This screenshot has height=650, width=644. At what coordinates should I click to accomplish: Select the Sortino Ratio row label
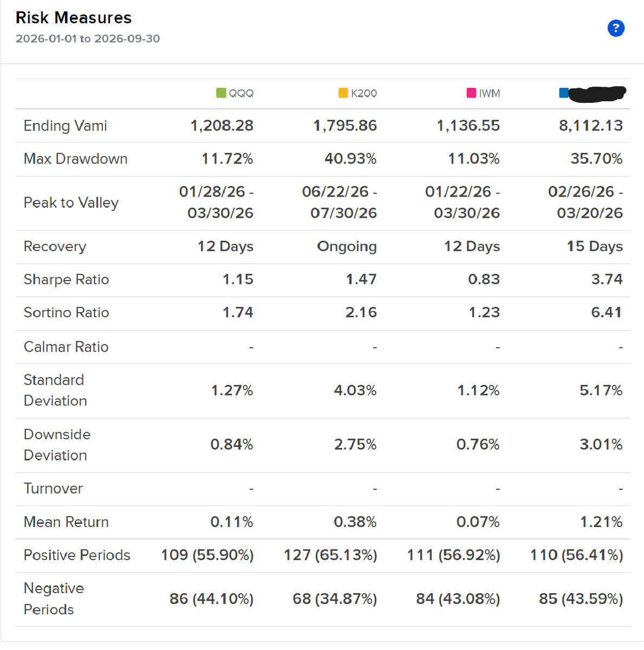(x=66, y=313)
